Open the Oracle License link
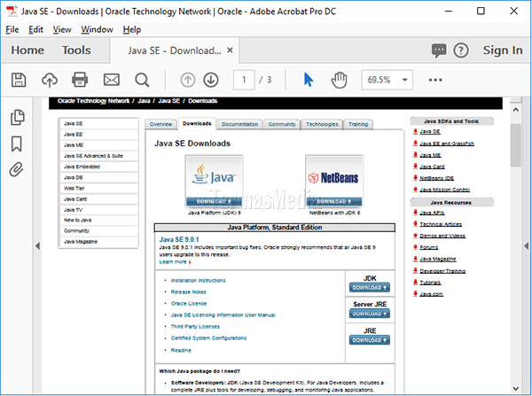Viewport: 532px width, 396px height. point(189,304)
